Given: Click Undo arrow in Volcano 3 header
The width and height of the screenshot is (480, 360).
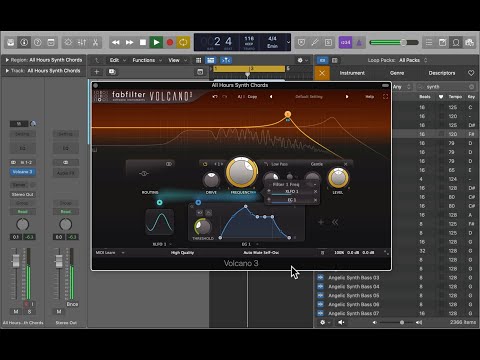Looking at the screenshot, I should [x=215, y=97].
